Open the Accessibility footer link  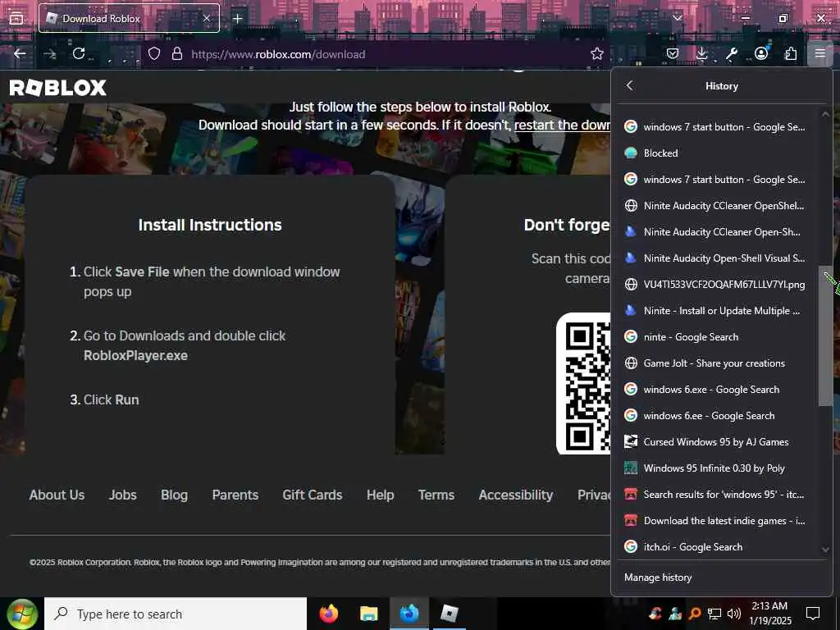click(x=516, y=495)
